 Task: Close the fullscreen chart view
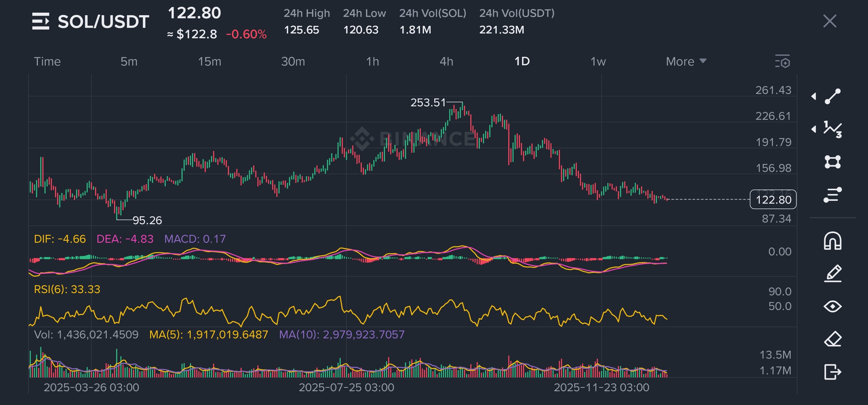point(829,21)
